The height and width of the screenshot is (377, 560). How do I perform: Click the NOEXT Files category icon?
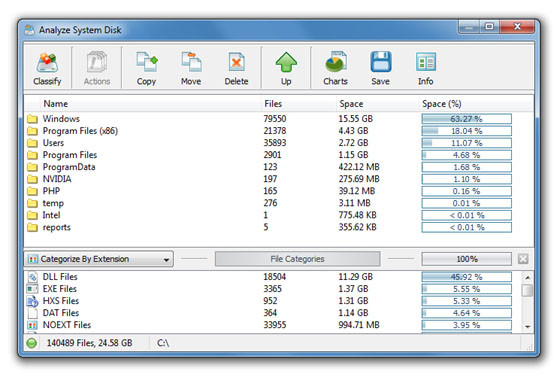32,325
